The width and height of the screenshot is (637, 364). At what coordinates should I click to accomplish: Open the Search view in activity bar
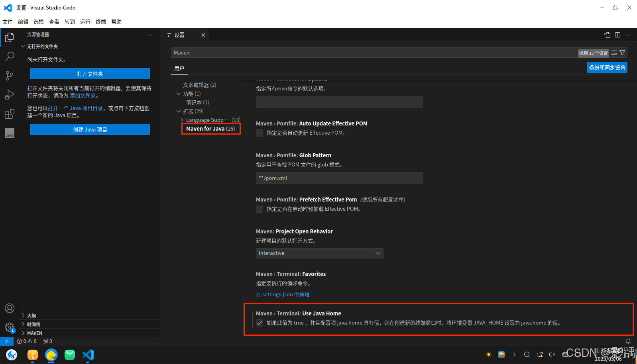pyautogui.click(x=10, y=57)
